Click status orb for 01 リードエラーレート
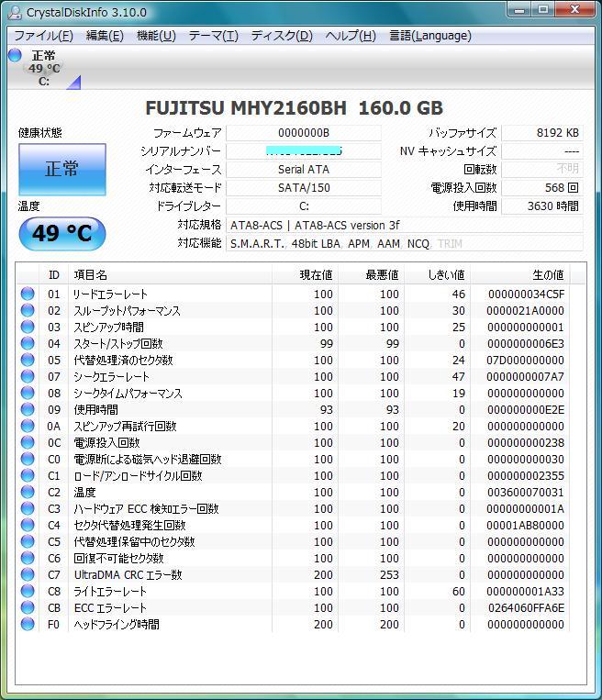Screen dimensions: 602x700 click(x=28, y=294)
